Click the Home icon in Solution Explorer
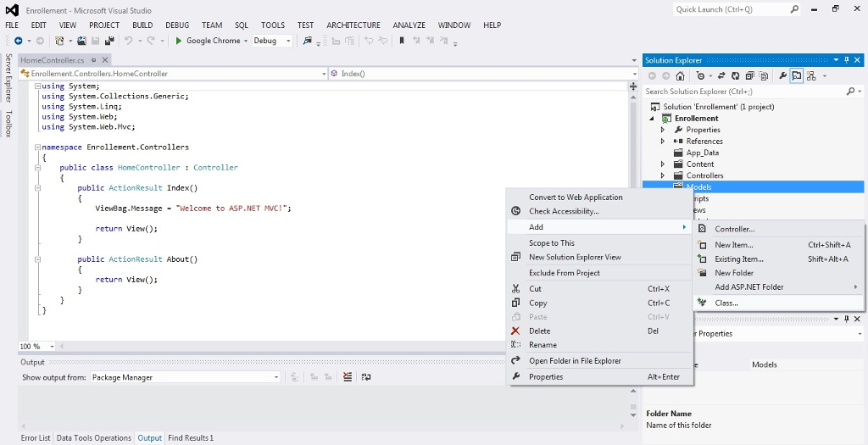This screenshot has height=445, width=868. tap(680, 76)
